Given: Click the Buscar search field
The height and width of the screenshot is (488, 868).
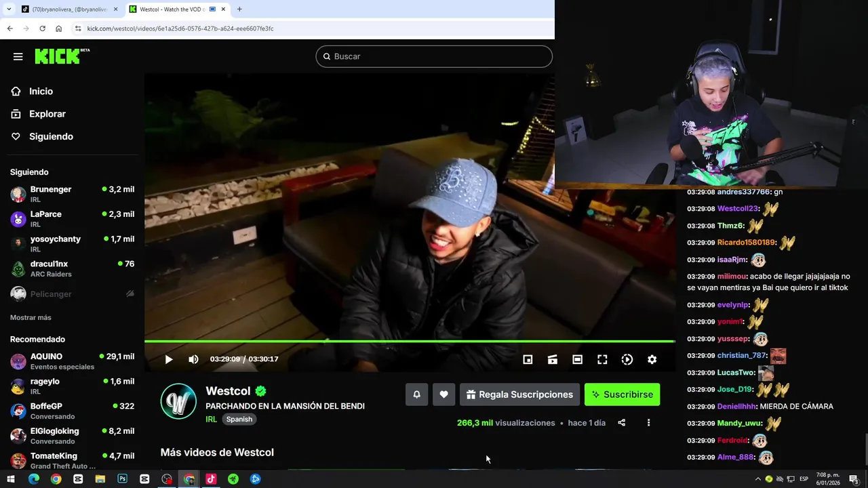Looking at the screenshot, I should coord(434,56).
